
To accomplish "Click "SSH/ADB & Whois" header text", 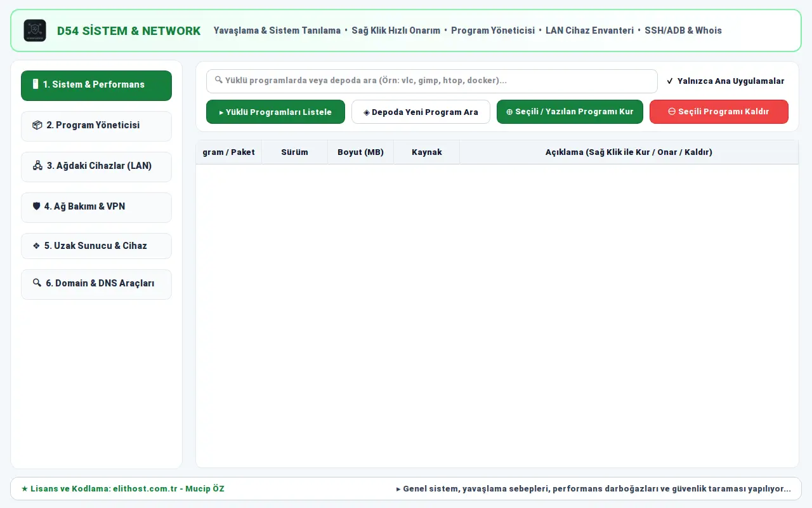I will (683, 30).
